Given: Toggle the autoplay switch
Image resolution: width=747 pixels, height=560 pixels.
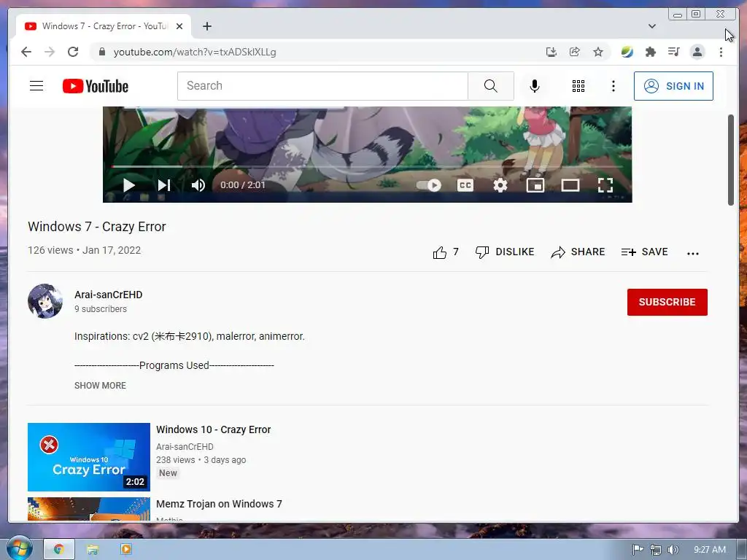Looking at the screenshot, I should click(429, 185).
